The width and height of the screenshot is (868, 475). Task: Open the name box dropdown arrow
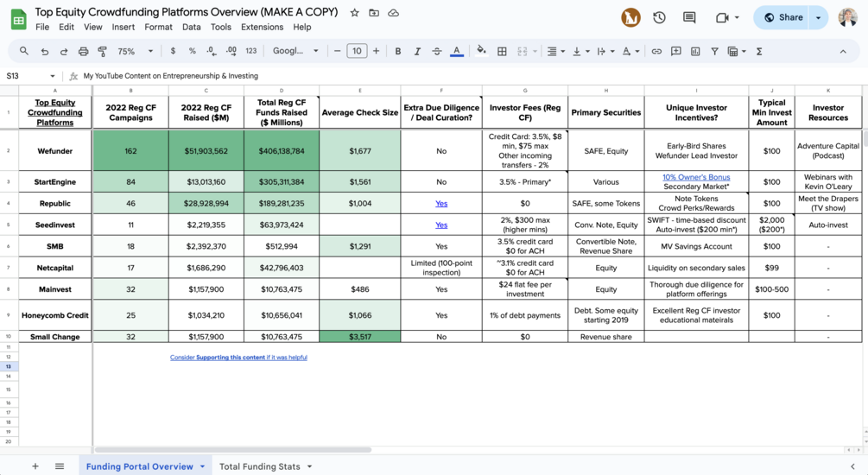pyautogui.click(x=53, y=76)
